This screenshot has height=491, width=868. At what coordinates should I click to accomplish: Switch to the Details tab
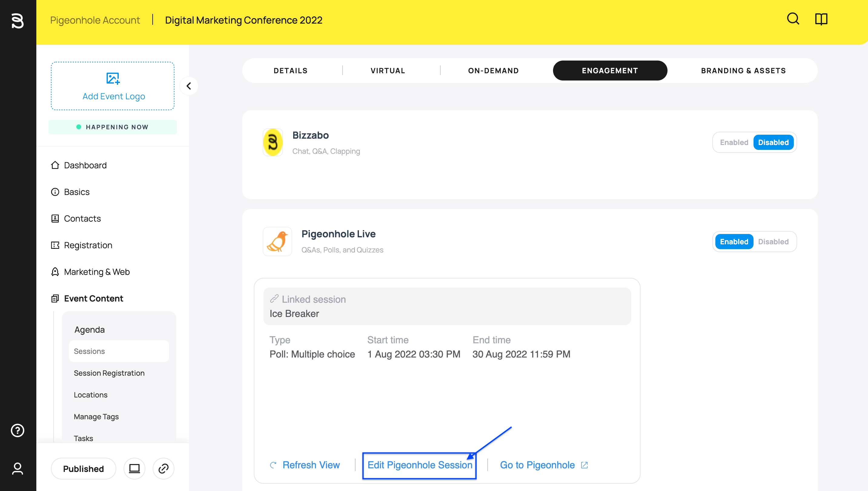290,71
